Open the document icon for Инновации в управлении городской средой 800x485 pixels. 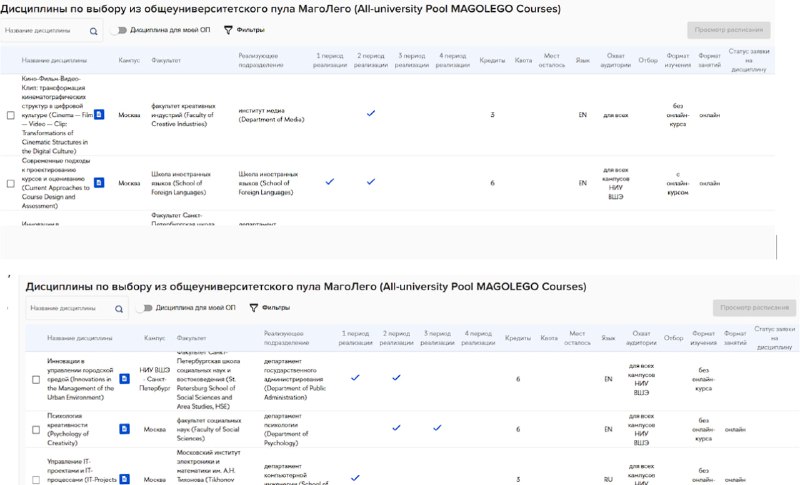click(x=124, y=379)
